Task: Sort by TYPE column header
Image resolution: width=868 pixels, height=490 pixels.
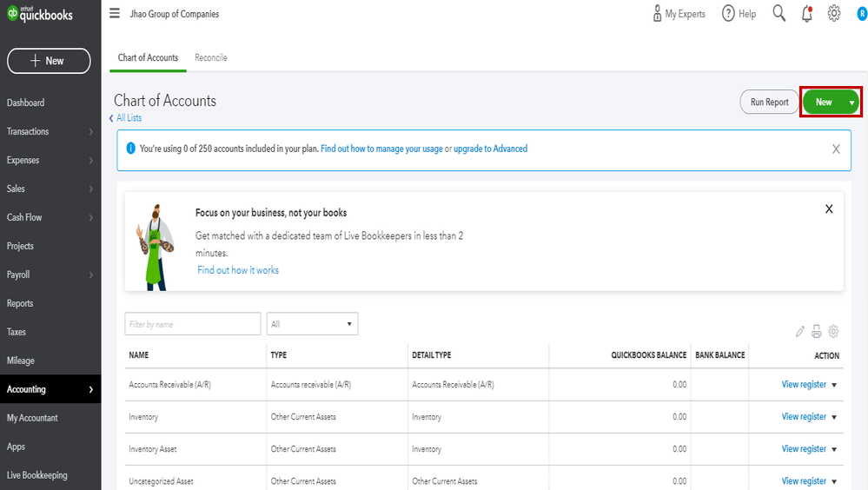Action: pyautogui.click(x=278, y=355)
